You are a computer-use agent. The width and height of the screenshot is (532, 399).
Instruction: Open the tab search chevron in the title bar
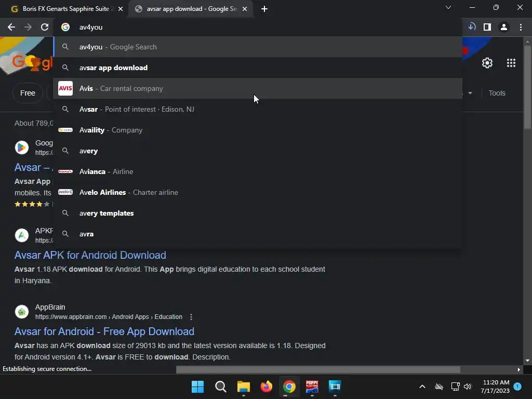point(448,7)
